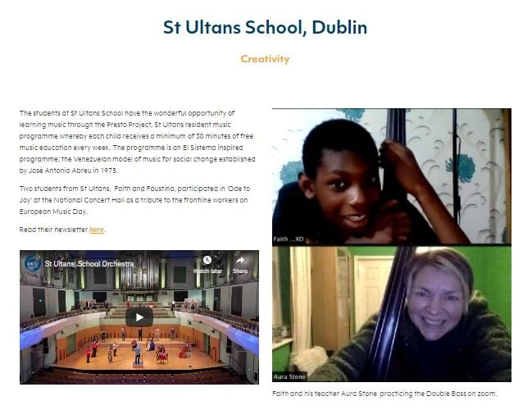
Task: Play the St Ultans School Orchestra video
Action: [139, 317]
